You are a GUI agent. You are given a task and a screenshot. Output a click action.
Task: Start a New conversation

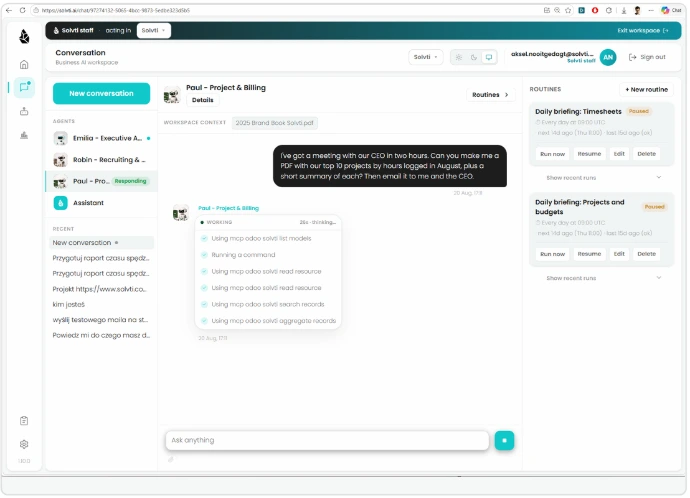[x=101, y=93]
